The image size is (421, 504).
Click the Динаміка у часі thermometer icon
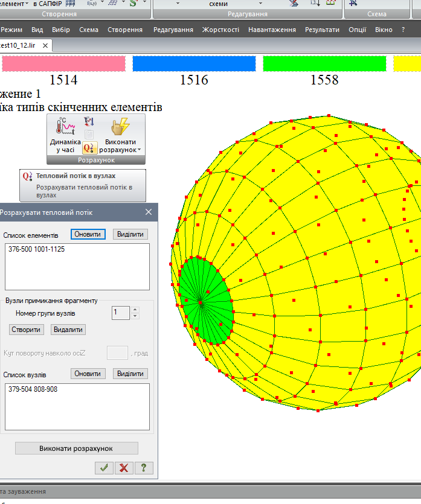pos(64,127)
